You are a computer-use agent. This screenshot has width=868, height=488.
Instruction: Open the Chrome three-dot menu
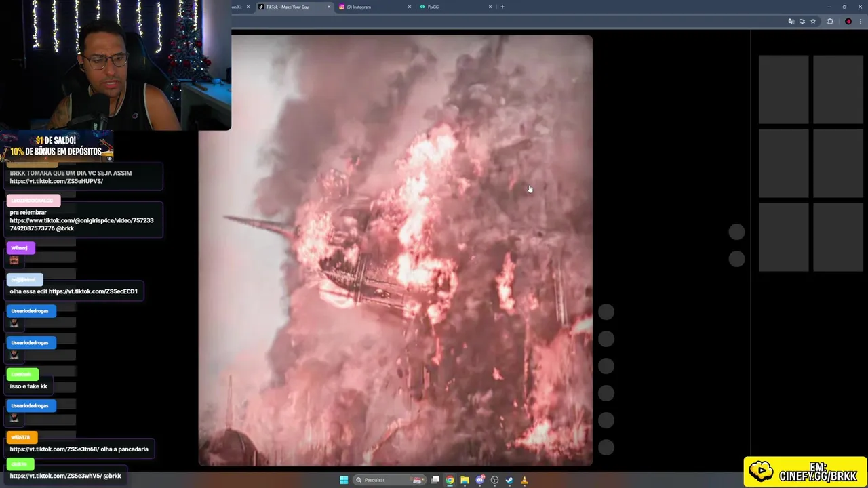coord(860,22)
